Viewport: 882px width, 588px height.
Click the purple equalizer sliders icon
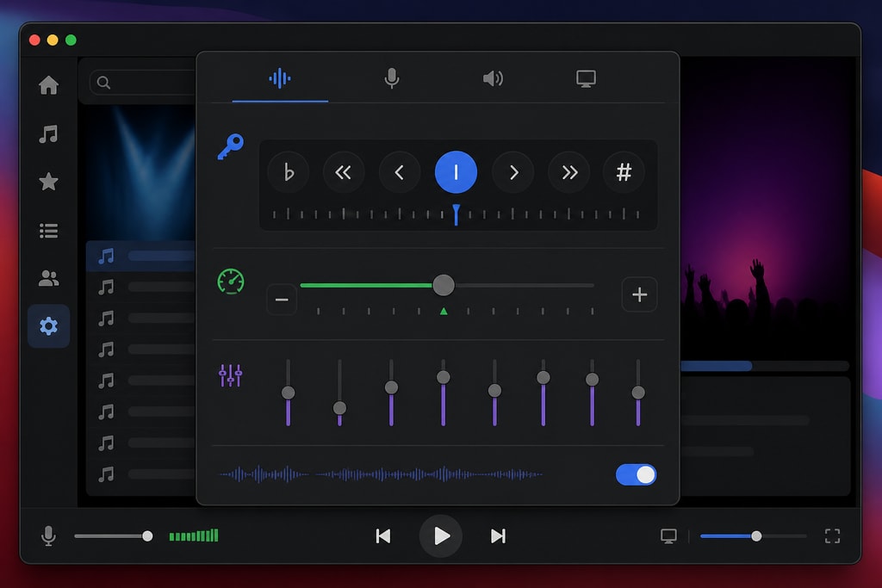tap(231, 375)
